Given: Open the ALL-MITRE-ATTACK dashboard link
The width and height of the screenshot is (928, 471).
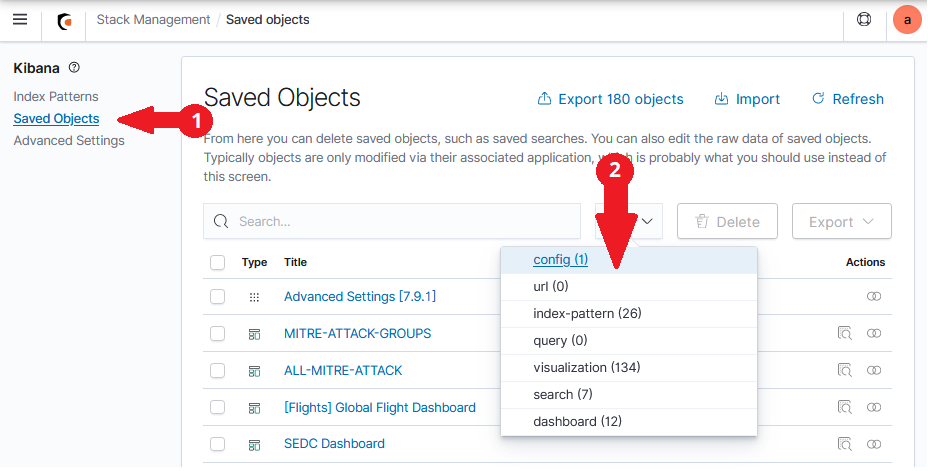Looking at the screenshot, I should coord(343,370).
